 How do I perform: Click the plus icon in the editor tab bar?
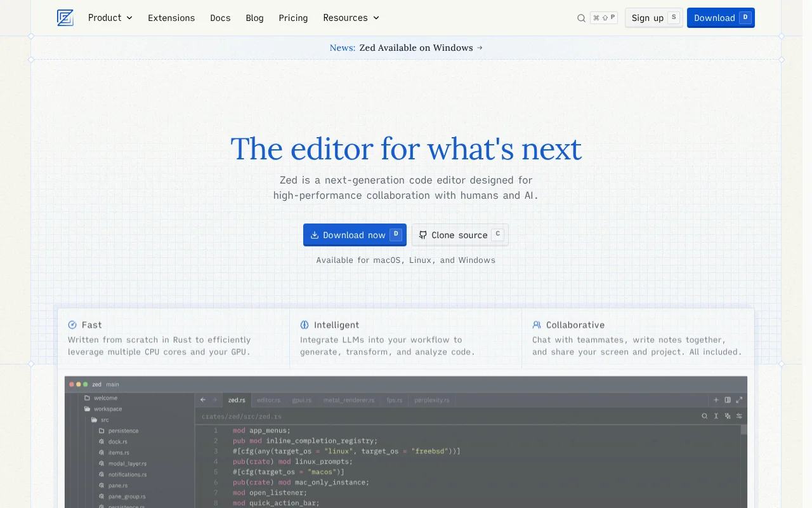pos(716,400)
